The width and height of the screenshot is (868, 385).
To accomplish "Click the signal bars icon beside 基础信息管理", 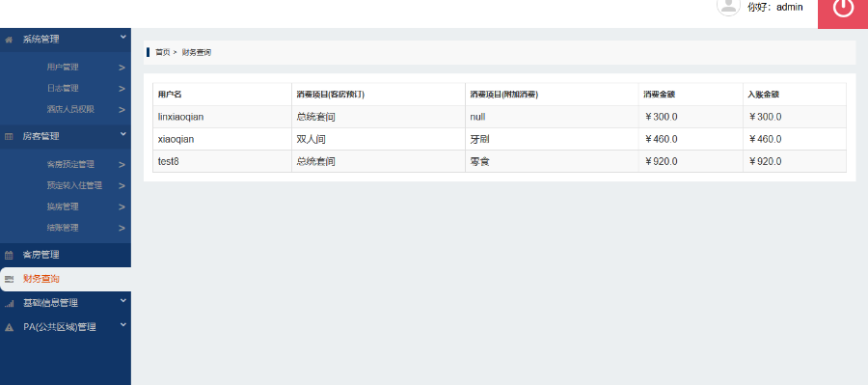I will click(x=9, y=304).
